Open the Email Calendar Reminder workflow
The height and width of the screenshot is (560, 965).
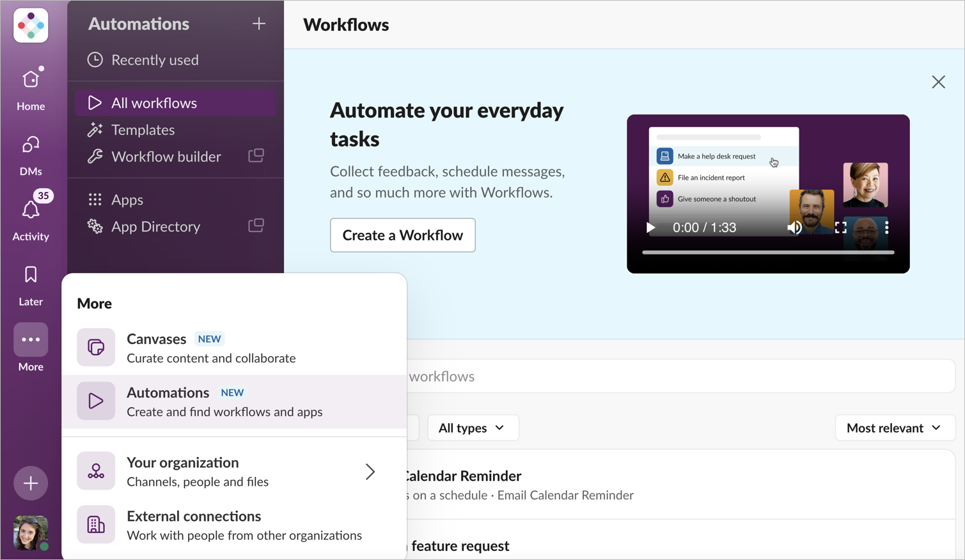click(680, 485)
